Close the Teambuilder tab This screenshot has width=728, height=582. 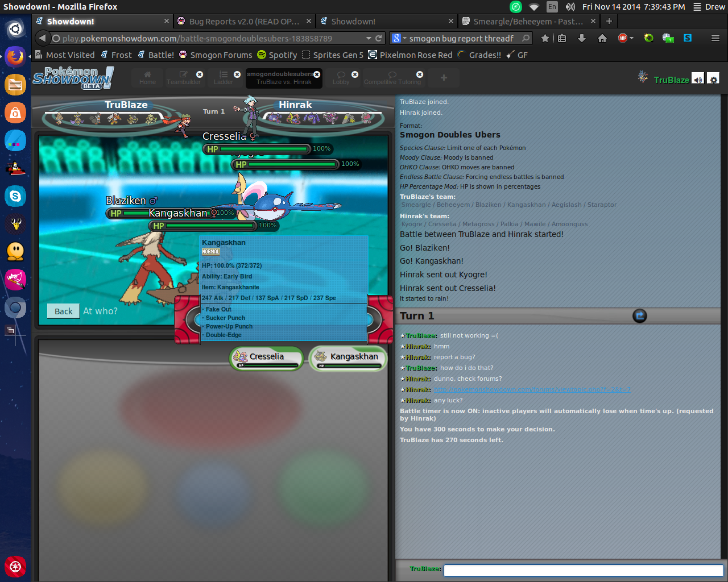(200, 74)
